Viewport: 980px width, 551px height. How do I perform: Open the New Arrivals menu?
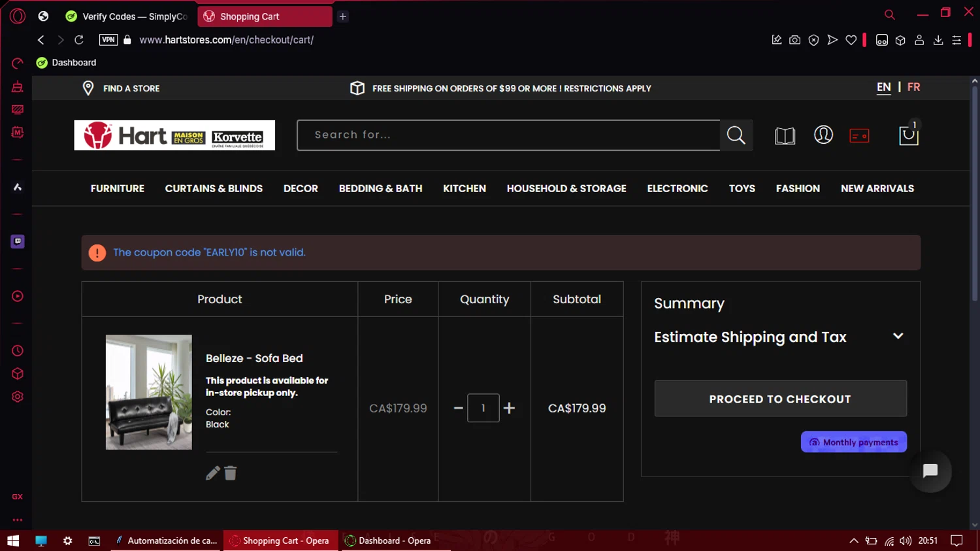[877, 188]
